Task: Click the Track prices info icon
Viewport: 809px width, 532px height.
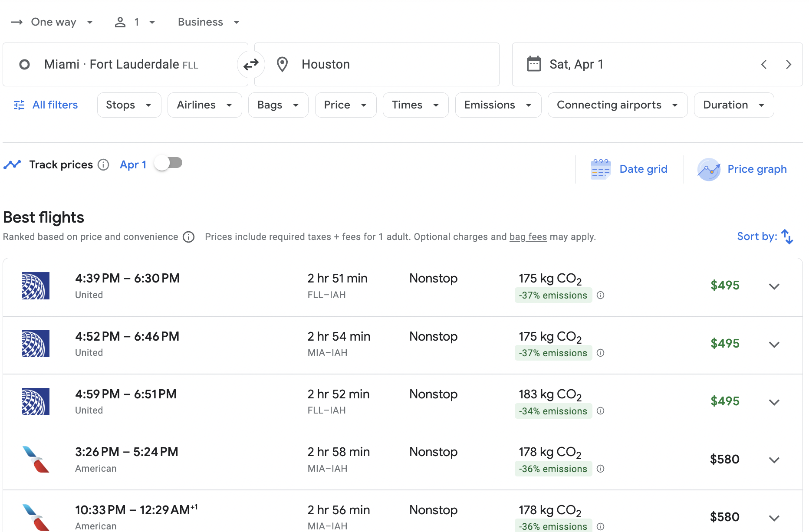Action: (103, 165)
